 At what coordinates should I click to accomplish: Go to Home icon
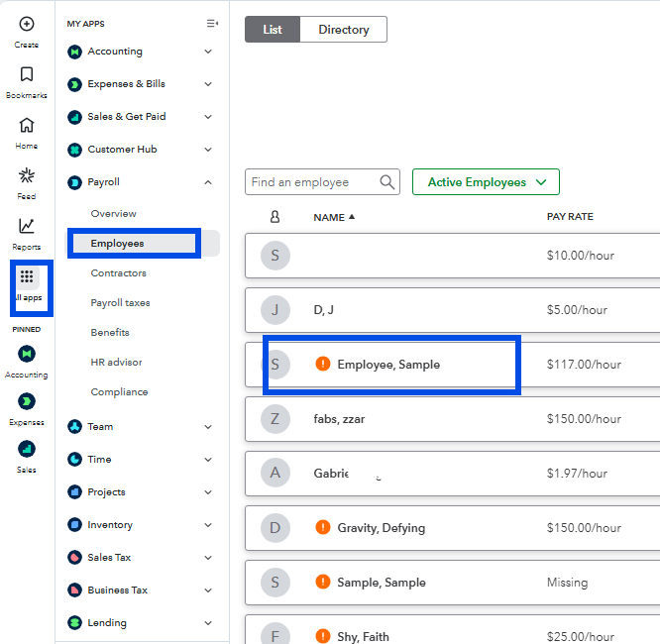(27, 125)
